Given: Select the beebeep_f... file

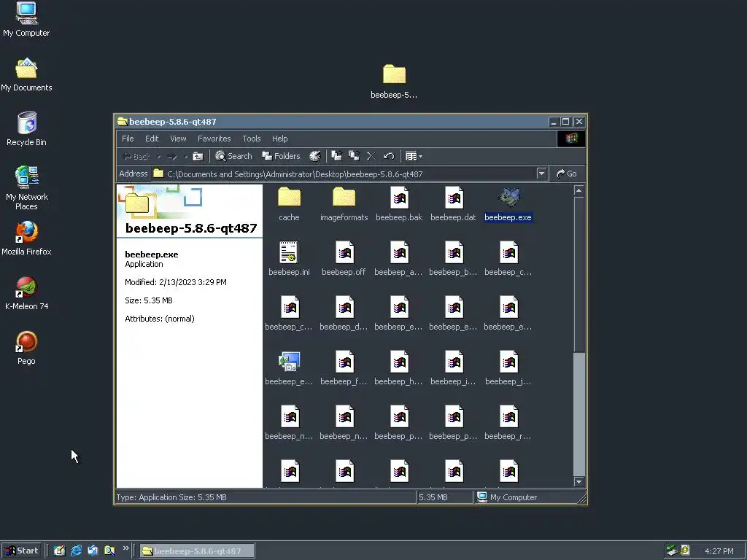Looking at the screenshot, I should click(344, 368).
